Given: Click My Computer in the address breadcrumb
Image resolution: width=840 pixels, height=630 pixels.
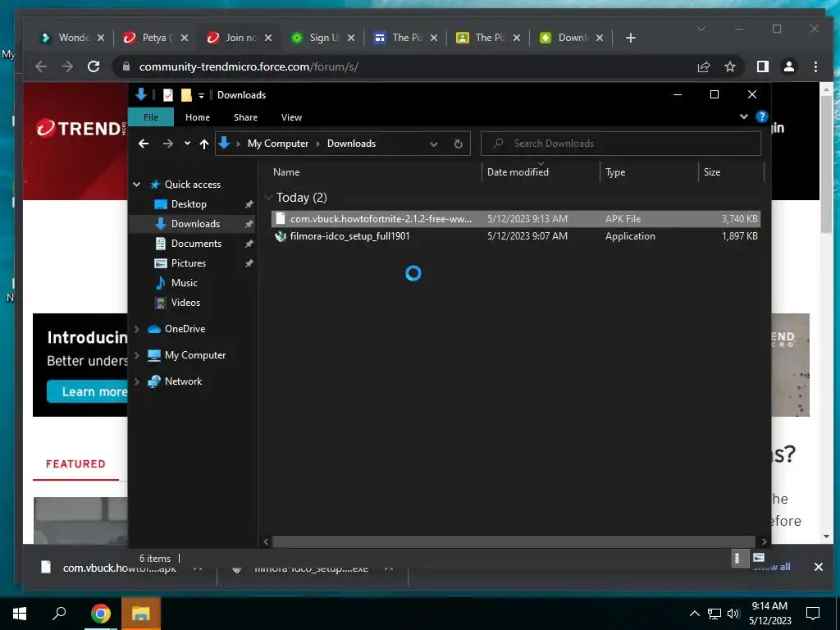Looking at the screenshot, I should pyautogui.click(x=278, y=144).
